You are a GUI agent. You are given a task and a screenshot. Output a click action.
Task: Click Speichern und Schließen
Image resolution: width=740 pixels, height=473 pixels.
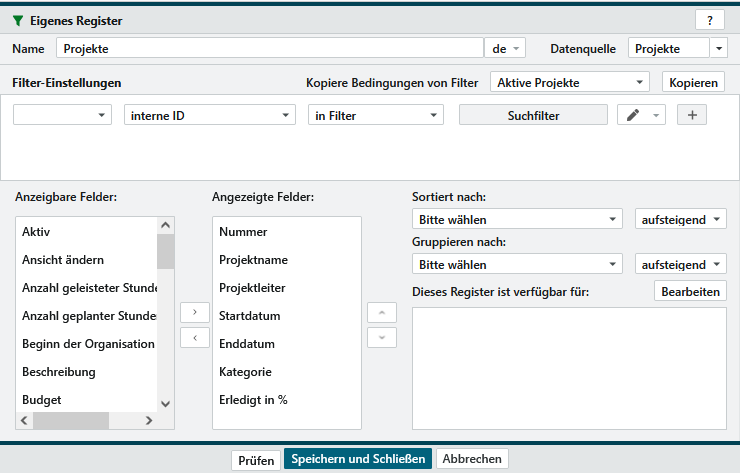pyautogui.click(x=358, y=459)
